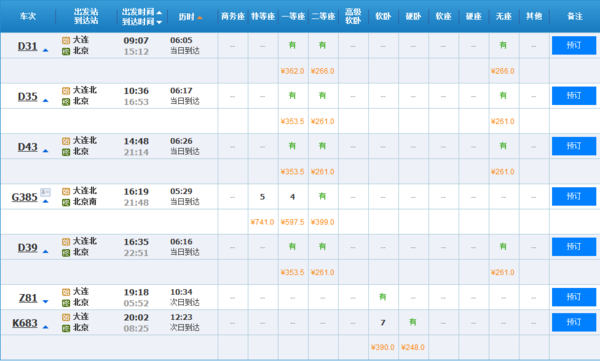Click the ID card icon next to G385
The height and width of the screenshot is (361, 600).
tap(46, 192)
